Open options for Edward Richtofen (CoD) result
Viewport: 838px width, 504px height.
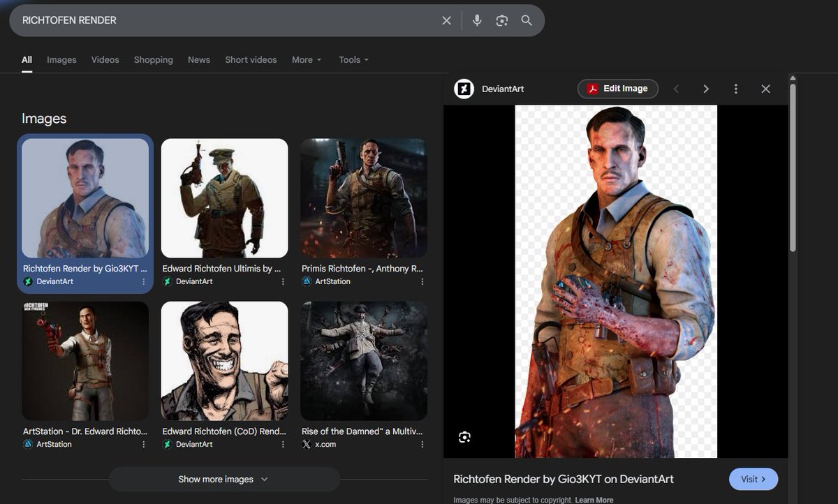click(x=283, y=444)
